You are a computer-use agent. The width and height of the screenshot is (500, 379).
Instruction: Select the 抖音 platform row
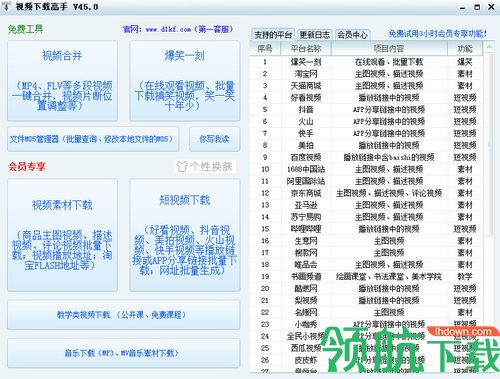point(366,110)
